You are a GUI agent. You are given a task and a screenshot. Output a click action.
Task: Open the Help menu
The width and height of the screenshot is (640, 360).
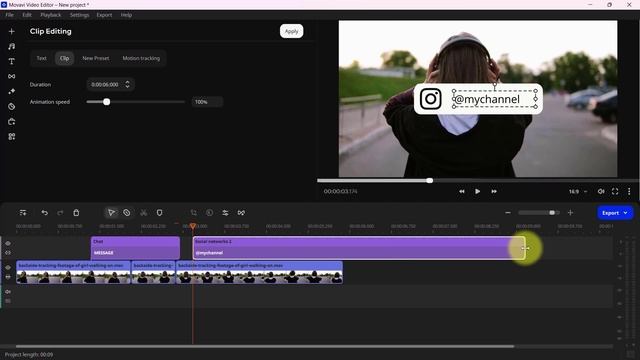coord(126,15)
